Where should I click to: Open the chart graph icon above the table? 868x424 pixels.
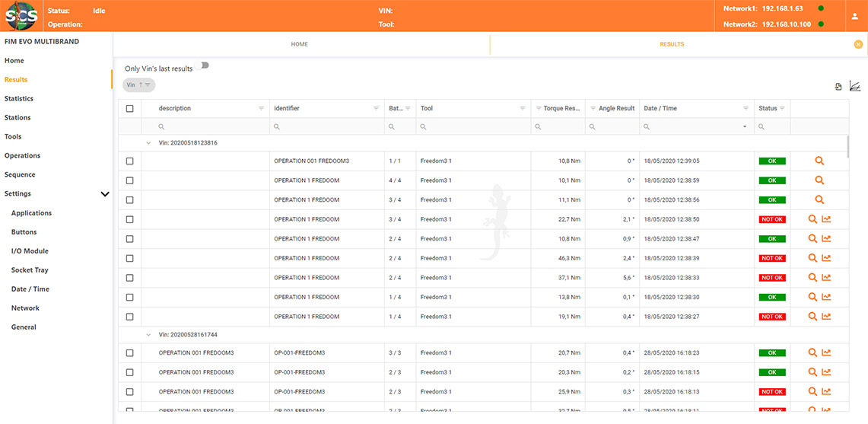(854, 87)
